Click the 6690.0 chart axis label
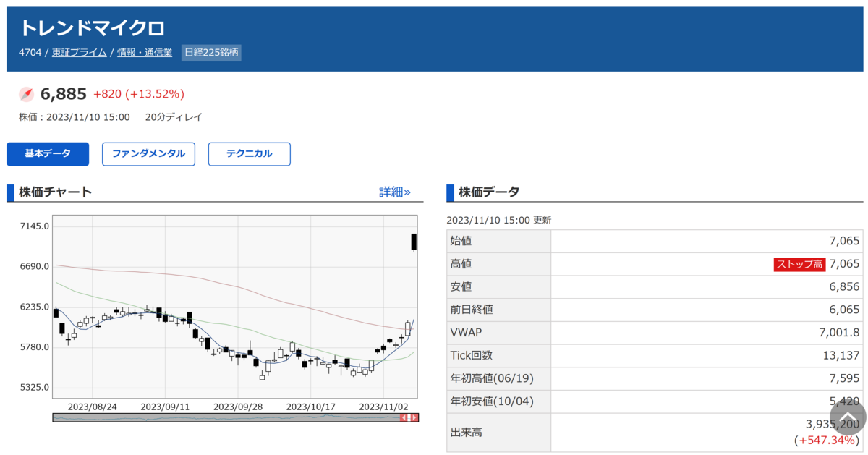Image resolution: width=868 pixels, height=455 pixels. coord(35,266)
